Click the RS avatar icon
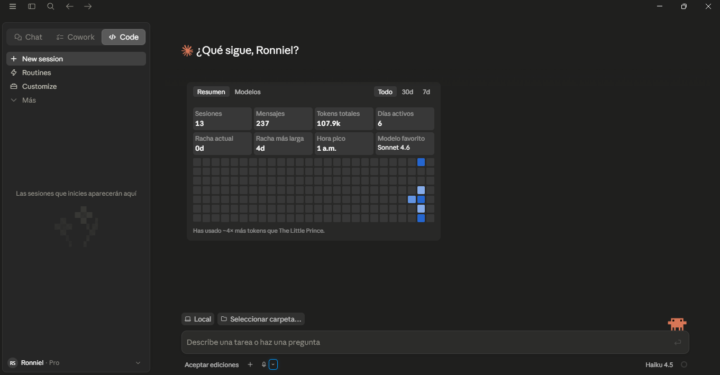This screenshot has width=720, height=375. point(13,363)
